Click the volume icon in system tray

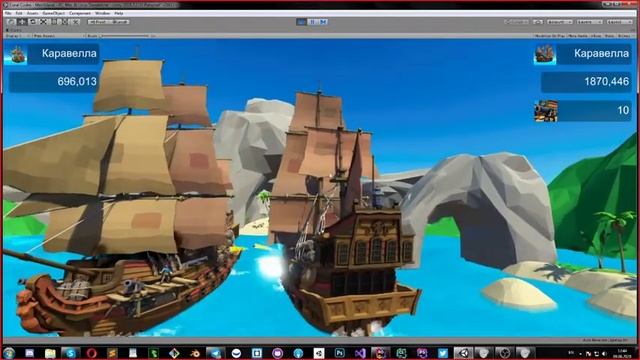604,353
